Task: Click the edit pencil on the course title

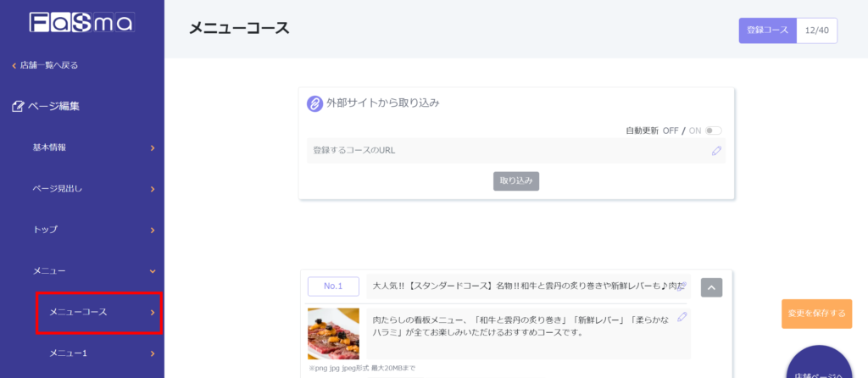Action: (x=682, y=287)
